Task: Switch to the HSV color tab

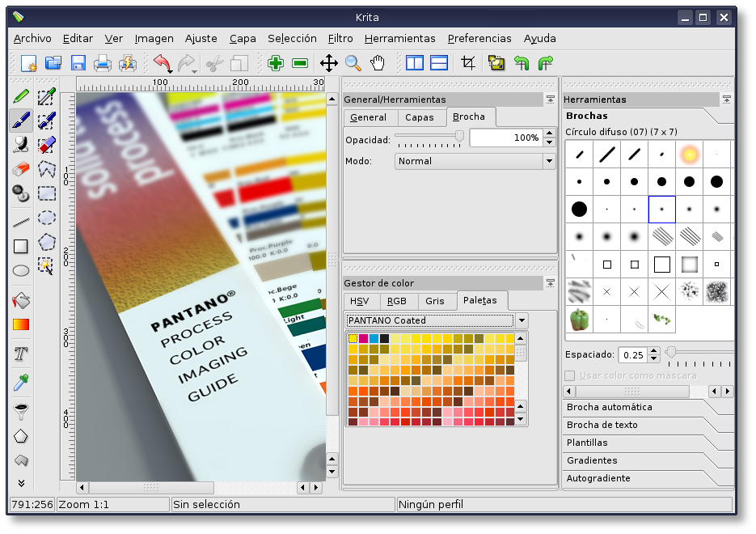Action: (x=360, y=302)
